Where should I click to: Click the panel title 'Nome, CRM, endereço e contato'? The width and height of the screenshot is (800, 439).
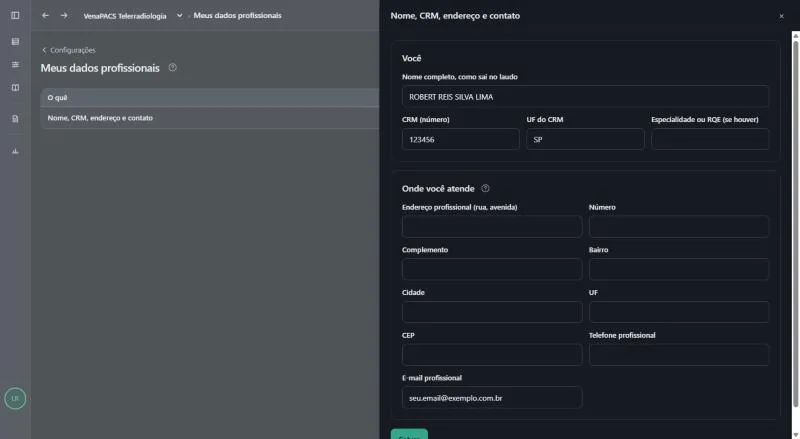click(455, 16)
